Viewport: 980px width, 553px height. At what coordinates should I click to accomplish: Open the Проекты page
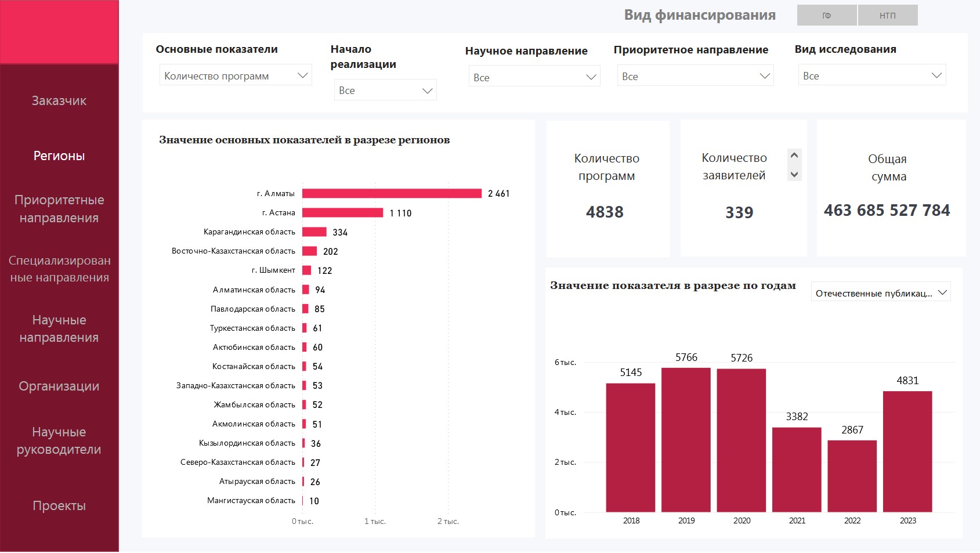coord(59,506)
